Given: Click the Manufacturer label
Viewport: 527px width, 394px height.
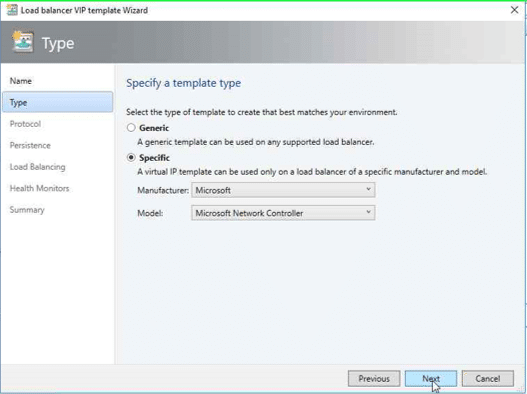Looking at the screenshot, I should [163, 191].
